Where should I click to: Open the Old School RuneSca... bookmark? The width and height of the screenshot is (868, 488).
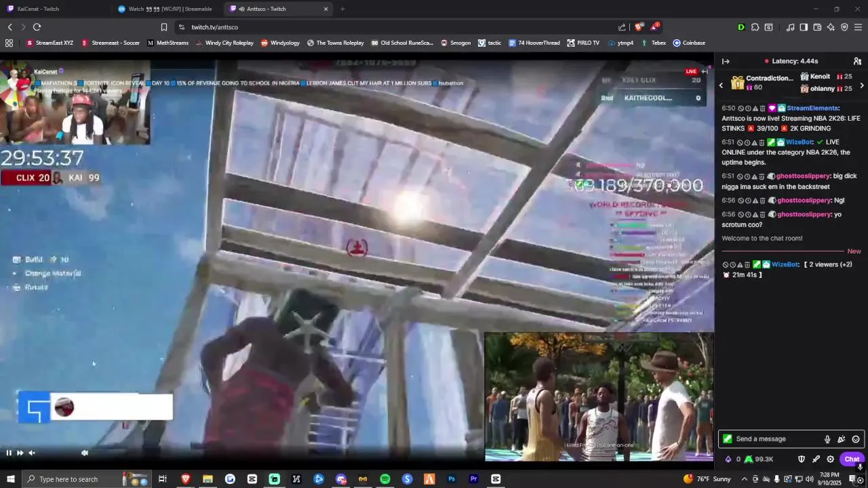pyautogui.click(x=402, y=43)
